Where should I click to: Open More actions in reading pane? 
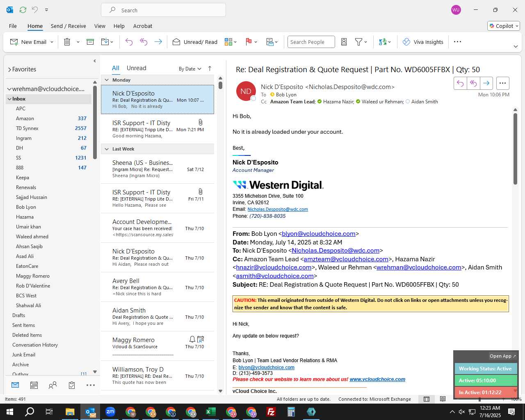point(502,83)
